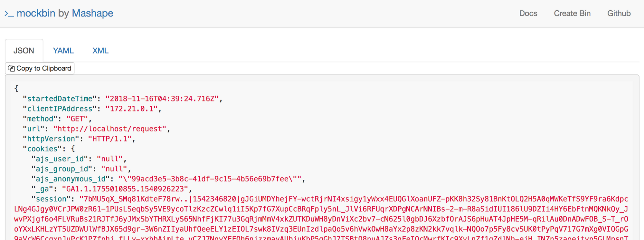Image resolution: width=644 pixels, height=240 pixels.
Task: Visit the Github link
Action: [x=619, y=14]
